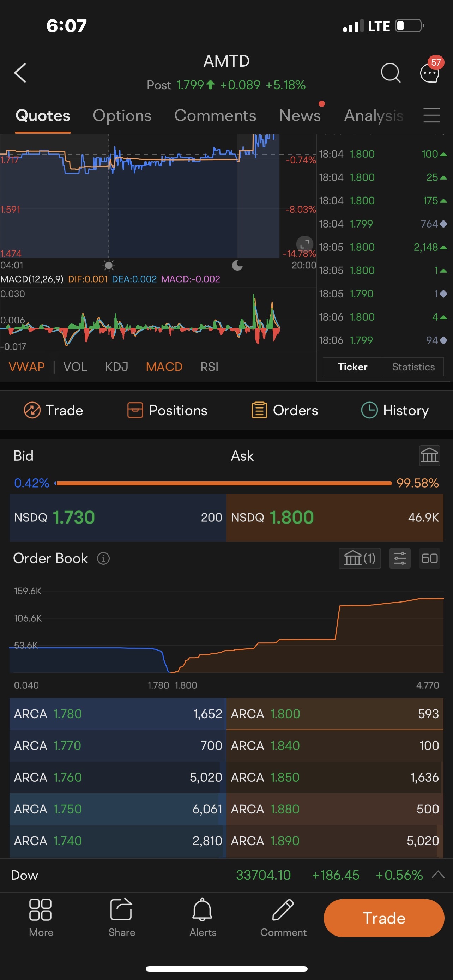Viewport: 453px width, 980px height.
Task: Select ARCA 1.890 ask row
Action: [335, 841]
